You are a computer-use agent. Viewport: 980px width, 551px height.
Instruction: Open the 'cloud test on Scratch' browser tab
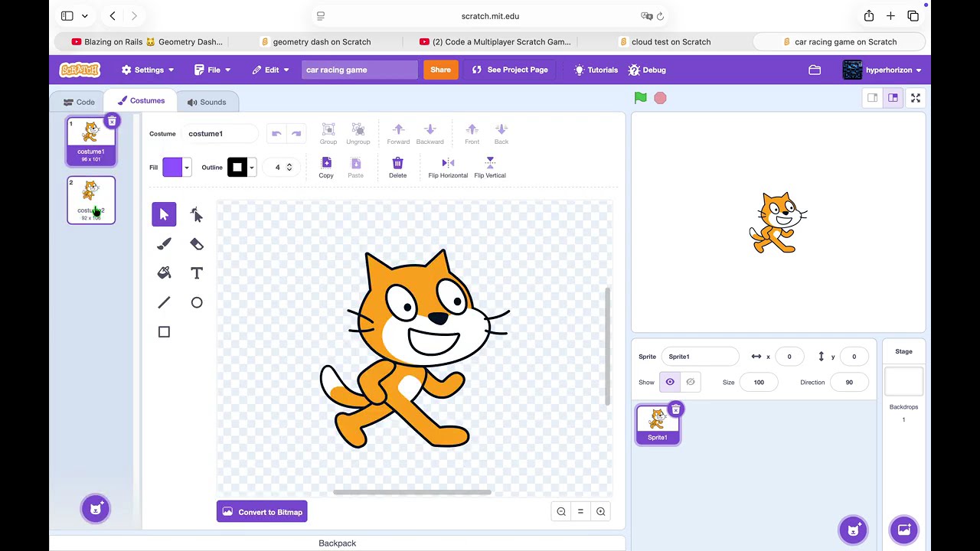pos(665,42)
